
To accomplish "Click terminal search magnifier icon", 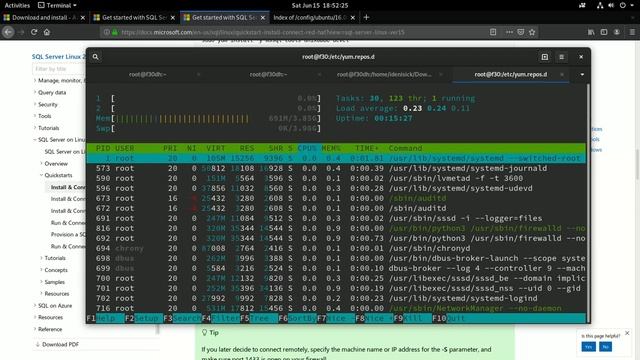I will point(95,57).
